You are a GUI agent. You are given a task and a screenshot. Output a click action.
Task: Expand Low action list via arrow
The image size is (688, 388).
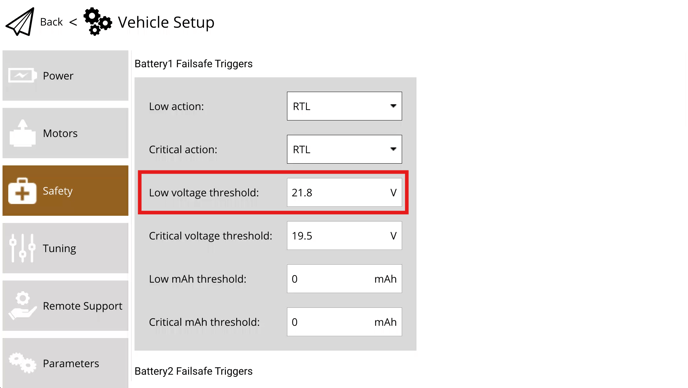pos(393,106)
